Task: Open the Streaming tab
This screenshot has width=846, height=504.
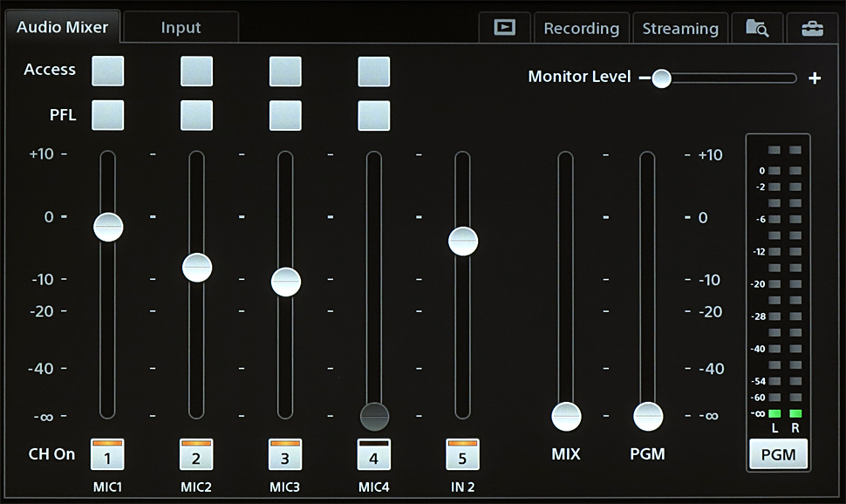Action: point(680,28)
